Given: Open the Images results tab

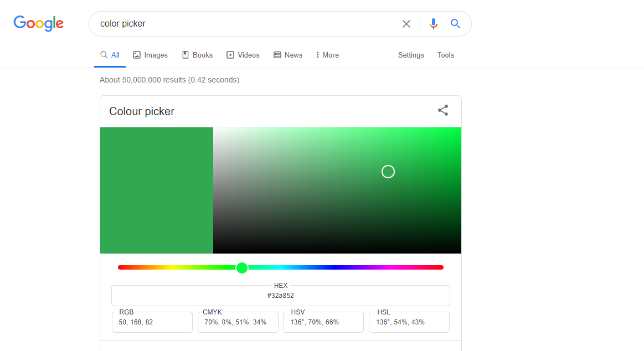Looking at the screenshot, I should pyautogui.click(x=150, y=55).
